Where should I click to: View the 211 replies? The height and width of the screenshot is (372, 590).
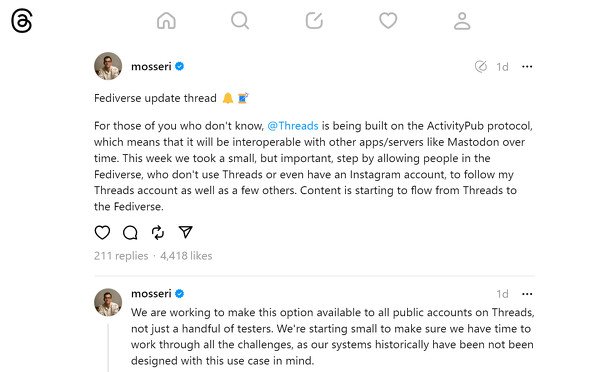(x=121, y=256)
